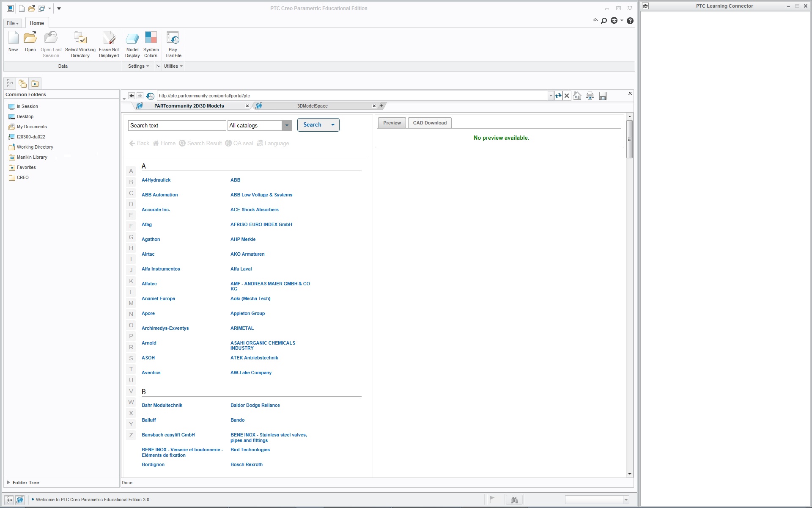Click Erase Not Displayed icon
The height and width of the screenshot is (508, 812).
tap(109, 39)
